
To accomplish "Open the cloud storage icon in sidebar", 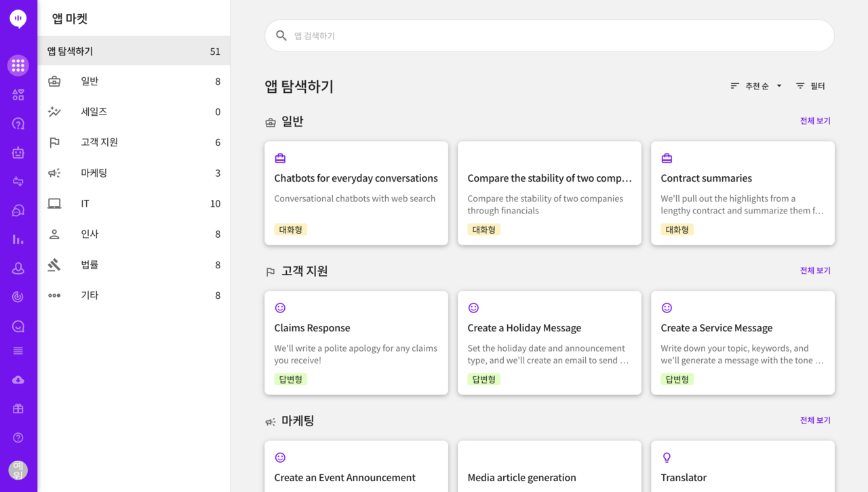I will (x=18, y=380).
